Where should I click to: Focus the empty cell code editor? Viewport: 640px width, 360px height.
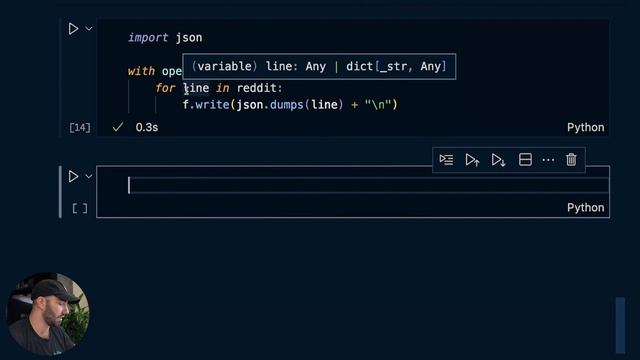tap(368, 185)
